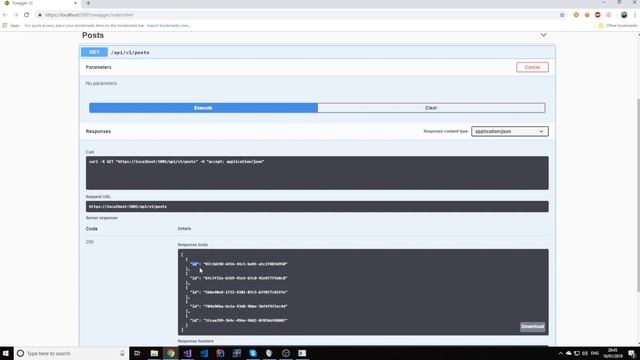Click the Execute button

pyautogui.click(x=203, y=108)
